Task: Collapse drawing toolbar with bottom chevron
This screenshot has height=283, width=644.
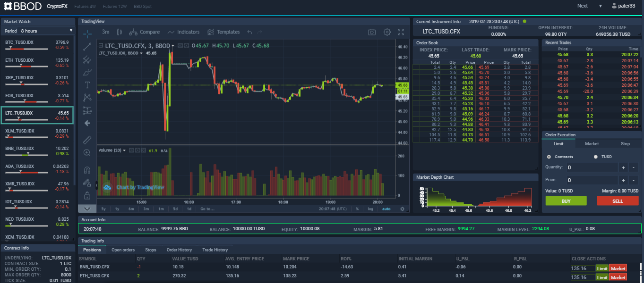Action: [87, 208]
